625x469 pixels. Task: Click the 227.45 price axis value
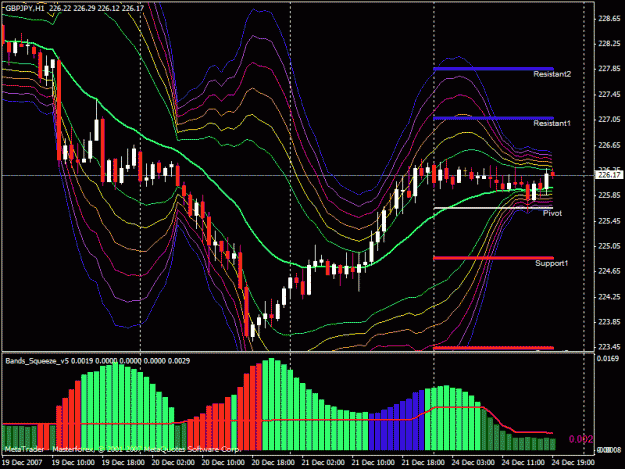point(609,94)
